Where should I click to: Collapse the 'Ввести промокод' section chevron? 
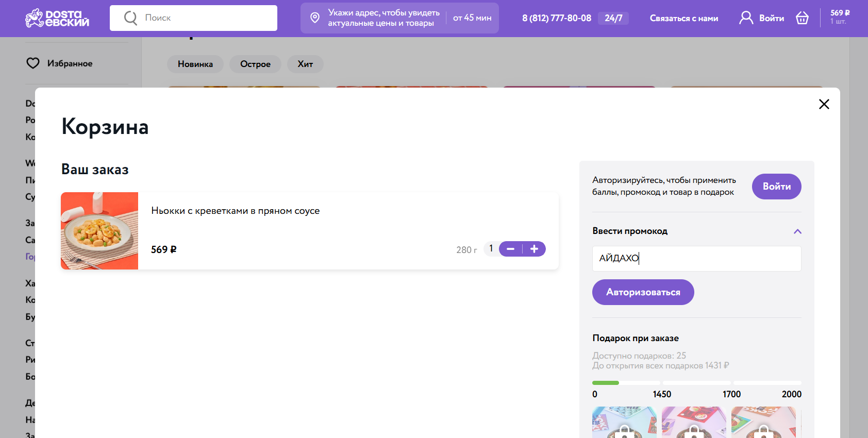797,231
